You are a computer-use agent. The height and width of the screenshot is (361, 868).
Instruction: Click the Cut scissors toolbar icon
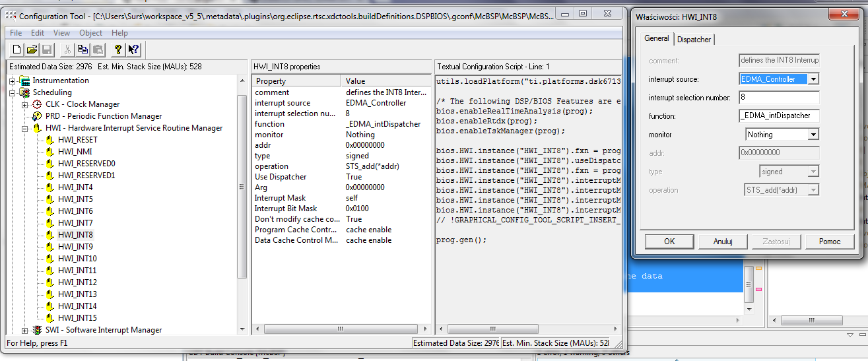(x=67, y=49)
